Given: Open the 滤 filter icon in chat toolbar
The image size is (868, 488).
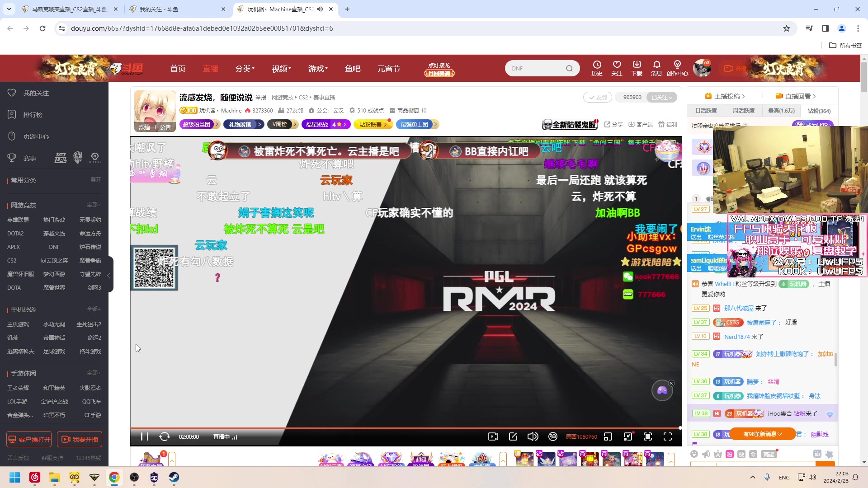Looking at the screenshot, I should pyautogui.click(x=817, y=454).
